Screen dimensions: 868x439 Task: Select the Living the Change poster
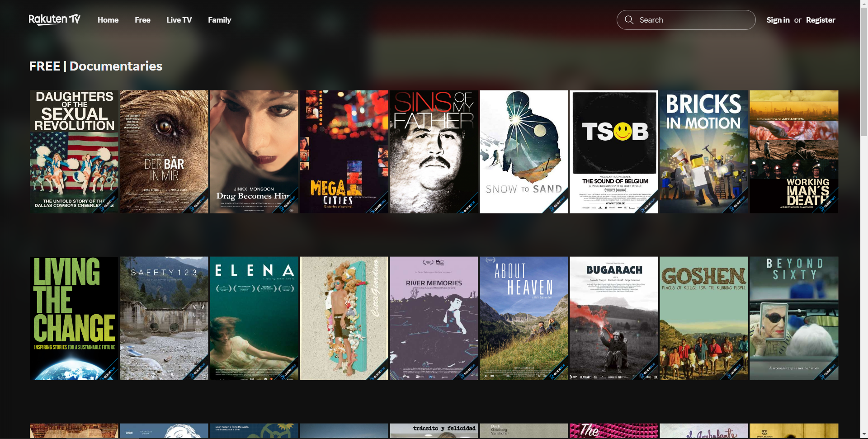click(74, 318)
